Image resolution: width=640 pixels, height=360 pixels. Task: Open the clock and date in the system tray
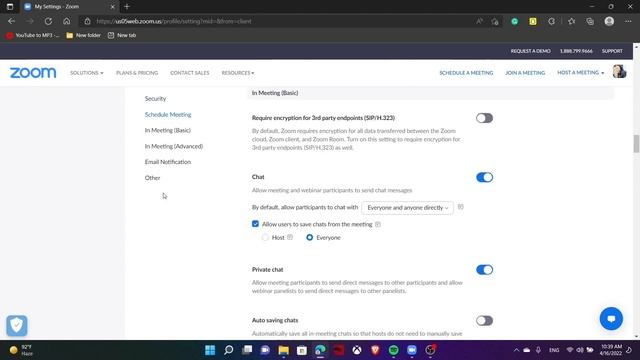point(611,350)
